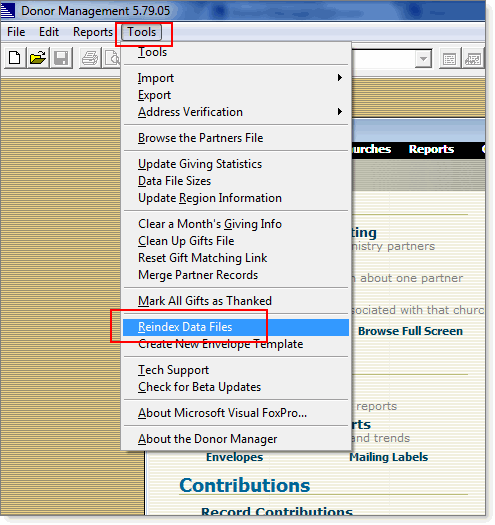This screenshot has width=495, height=525.
Task: Open the Edit menu
Action: [49, 32]
